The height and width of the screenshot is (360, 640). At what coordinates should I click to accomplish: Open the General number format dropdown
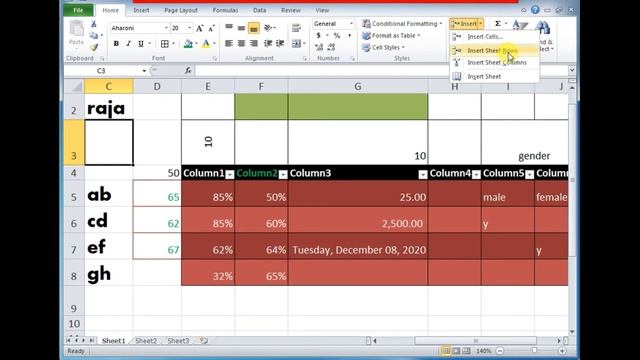(351, 24)
